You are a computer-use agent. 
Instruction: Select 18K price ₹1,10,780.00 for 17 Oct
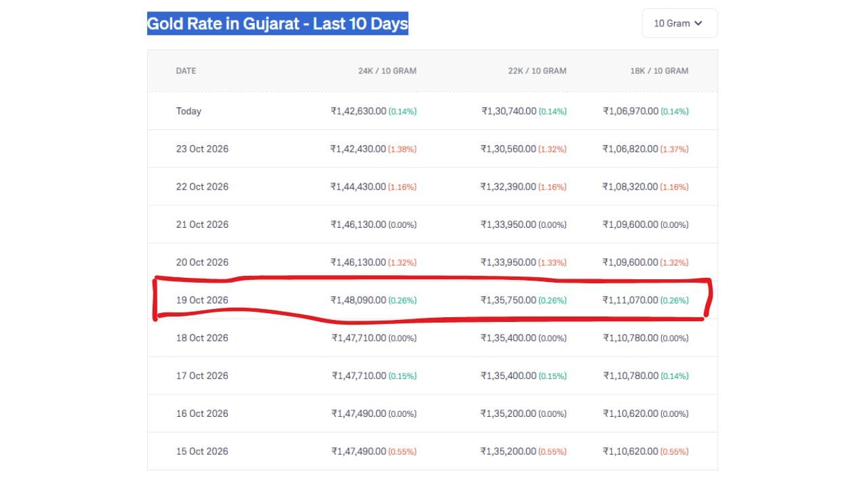click(x=631, y=376)
